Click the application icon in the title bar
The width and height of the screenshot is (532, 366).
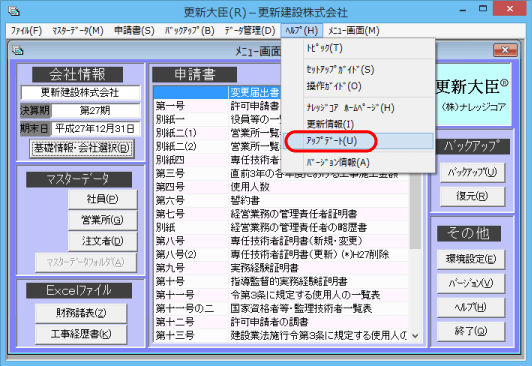[14, 11]
